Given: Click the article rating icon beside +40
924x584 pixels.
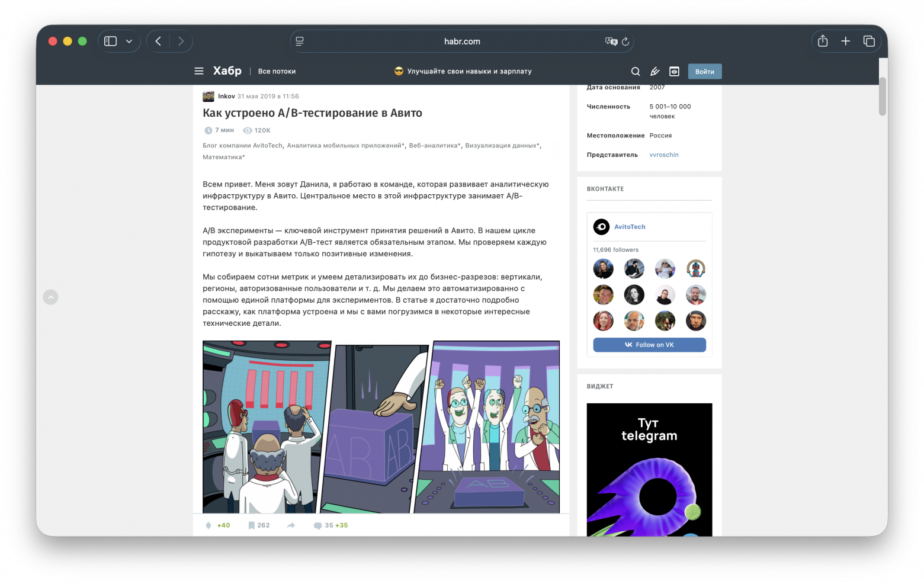Looking at the screenshot, I should (208, 525).
